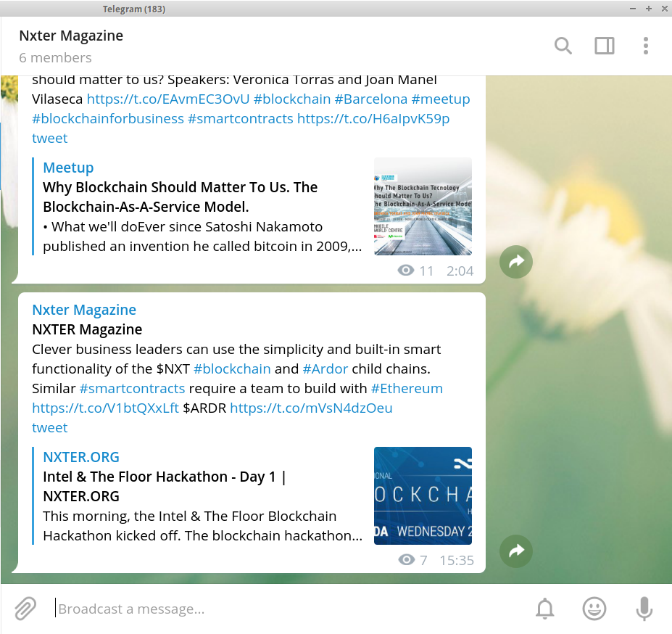Screen dimensions: 672x634
Task: Open the three-dot options menu
Action: point(645,46)
